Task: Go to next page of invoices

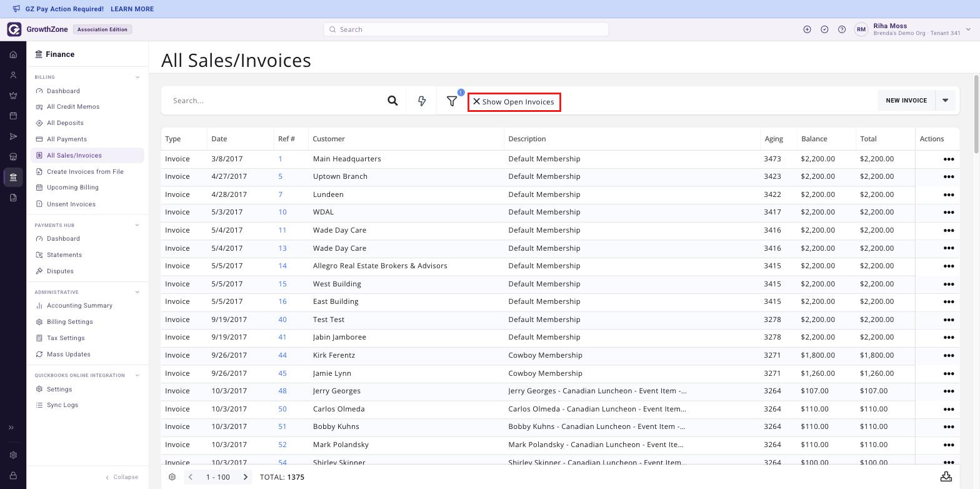Action: coord(246,476)
